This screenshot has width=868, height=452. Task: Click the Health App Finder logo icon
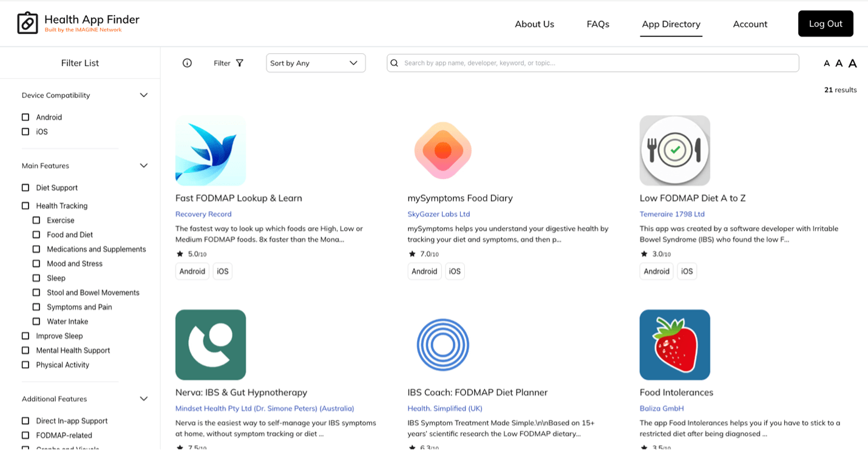point(27,23)
